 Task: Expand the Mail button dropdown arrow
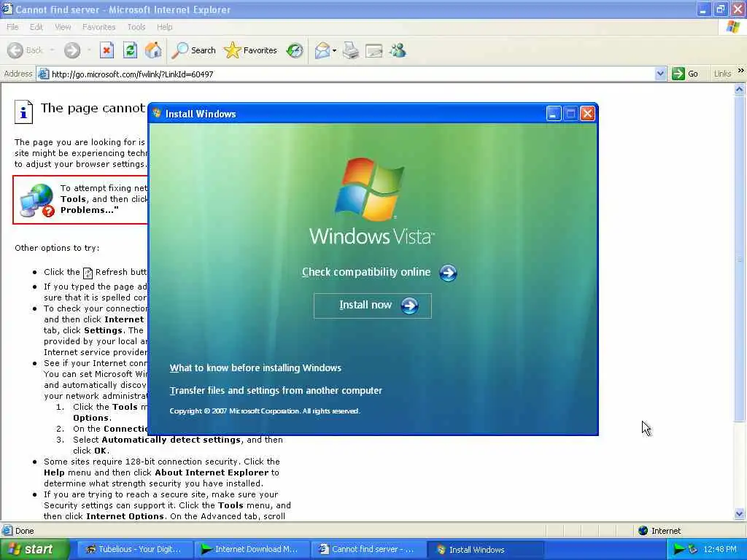334,50
